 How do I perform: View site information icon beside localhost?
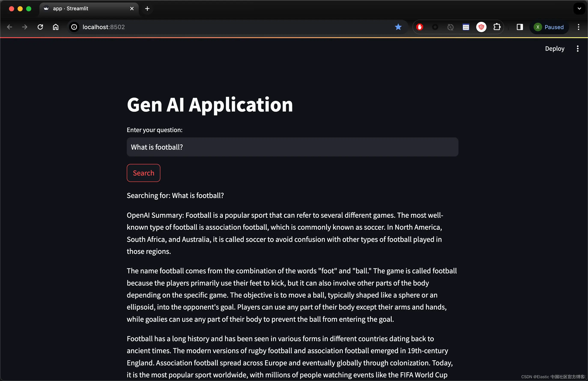point(74,27)
